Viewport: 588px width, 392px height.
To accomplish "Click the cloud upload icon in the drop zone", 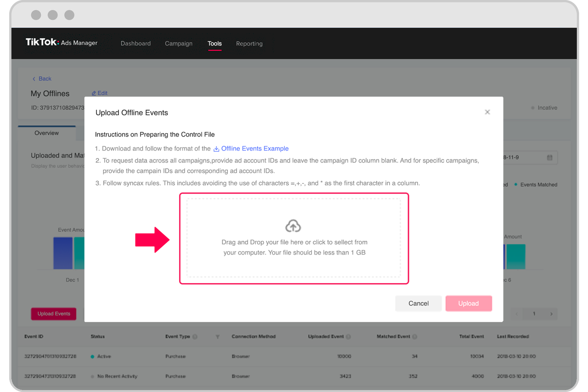I will pos(294,225).
